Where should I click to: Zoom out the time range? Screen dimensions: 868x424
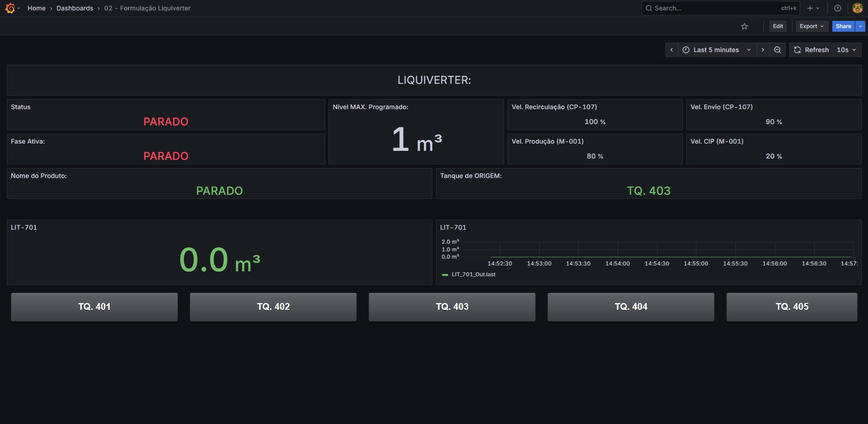pos(777,50)
